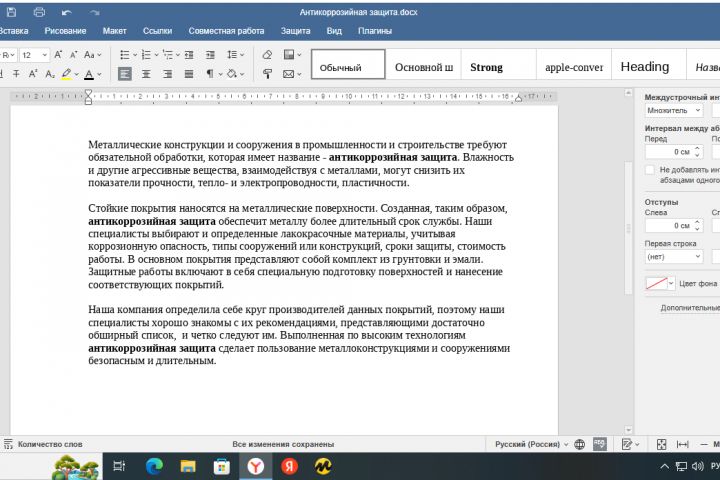The width and height of the screenshot is (720, 480).
Task: Justify the paragraph text
Action: click(189, 74)
